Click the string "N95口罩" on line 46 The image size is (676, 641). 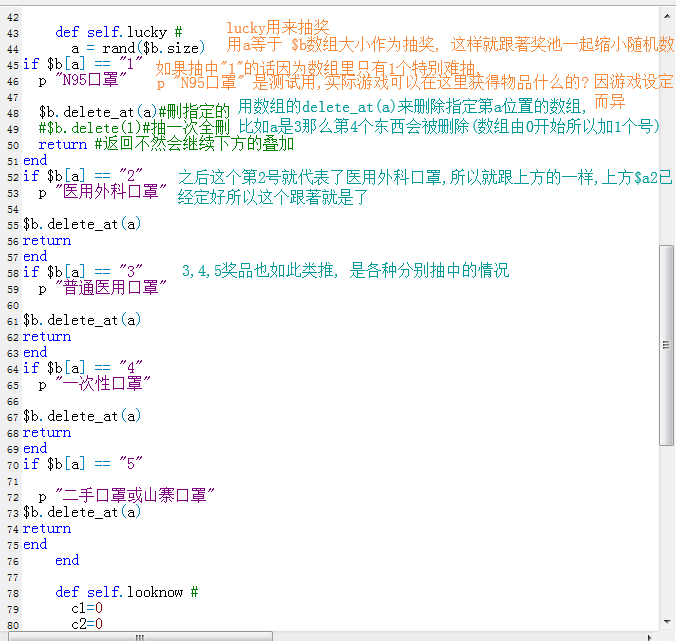click(91, 80)
